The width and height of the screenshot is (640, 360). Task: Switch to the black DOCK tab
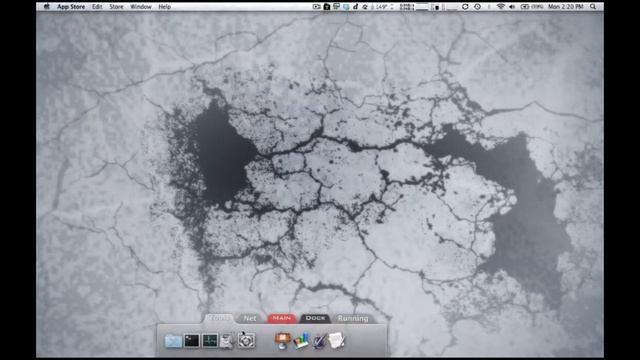[x=315, y=318]
